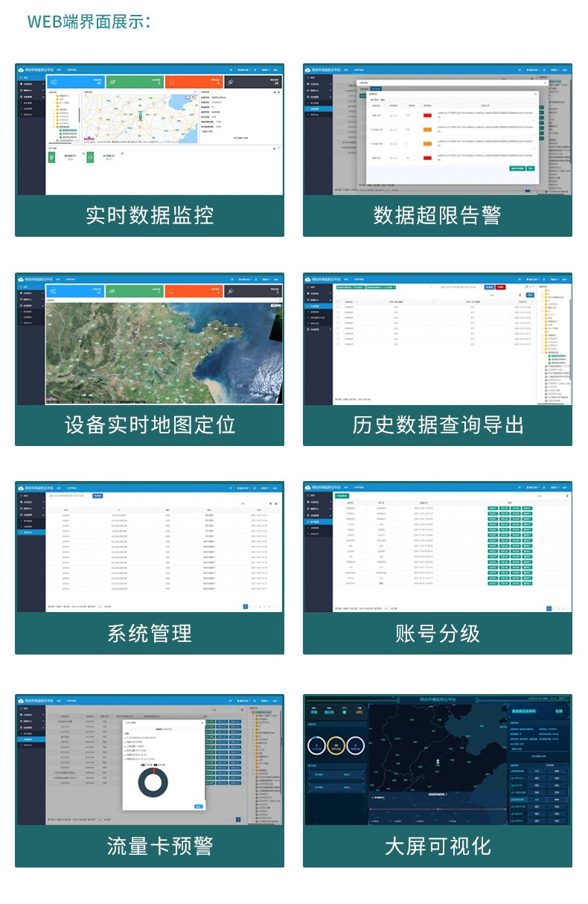Image resolution: width=588 pixels, height=904 pixels.
Task: Open the date range picker in 历史数据查询导出
Action: point(459,286)
